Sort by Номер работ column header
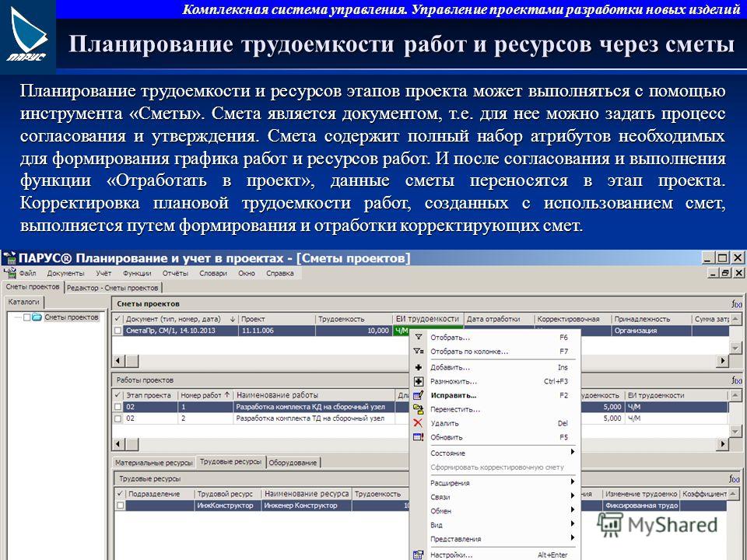 205,395
